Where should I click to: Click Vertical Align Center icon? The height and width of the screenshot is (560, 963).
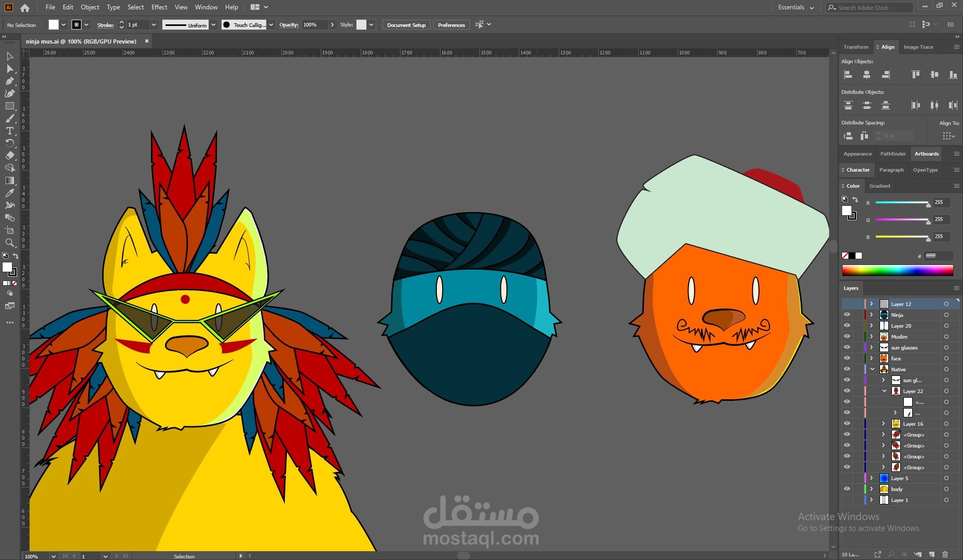[934, 75]
